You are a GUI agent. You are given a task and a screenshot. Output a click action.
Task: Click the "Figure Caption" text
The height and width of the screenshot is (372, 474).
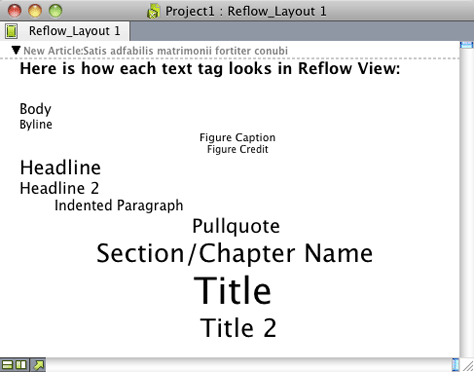pyautogui.click(x=237, y=137)
